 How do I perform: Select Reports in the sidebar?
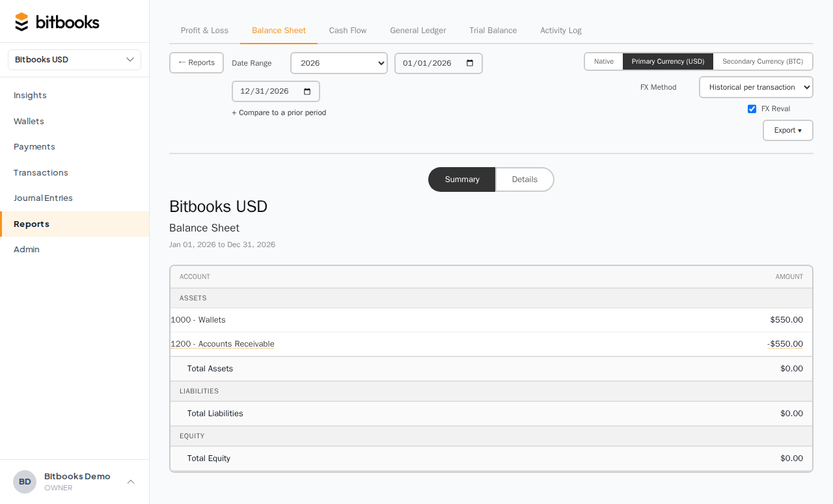click(74, 224)
